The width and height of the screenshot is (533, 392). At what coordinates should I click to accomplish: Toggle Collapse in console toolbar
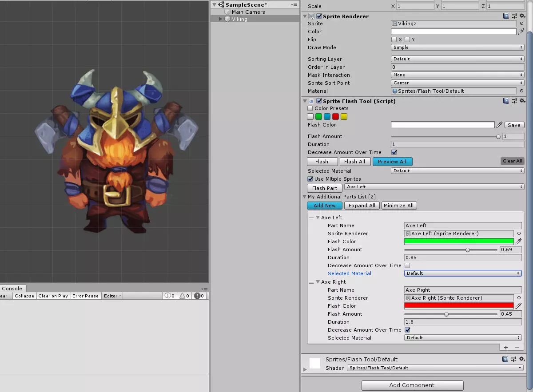24,296
